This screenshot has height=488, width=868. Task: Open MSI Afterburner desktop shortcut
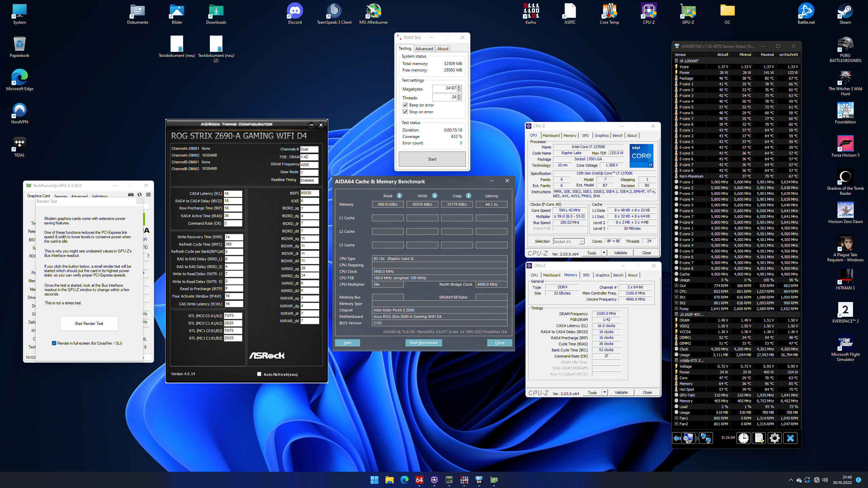373,14
